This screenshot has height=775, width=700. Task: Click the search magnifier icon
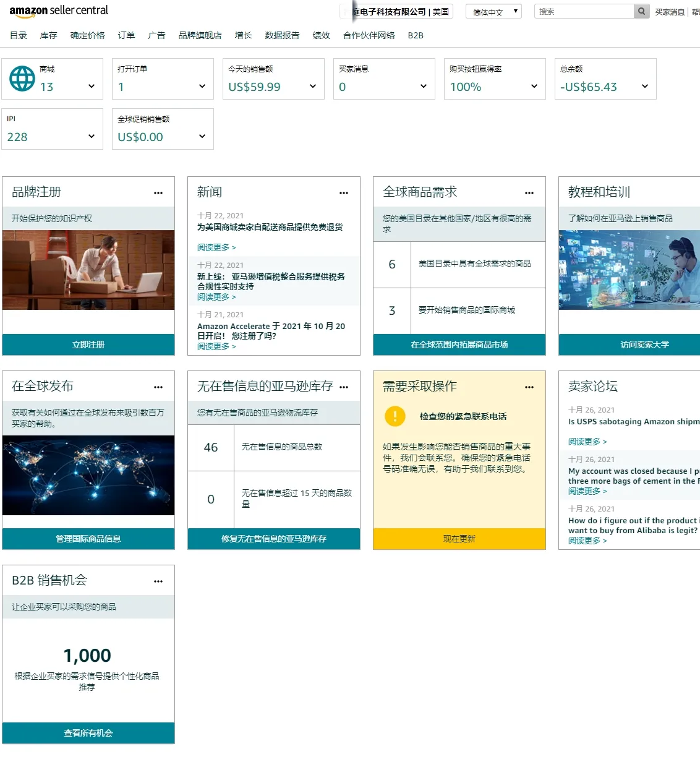642,11
